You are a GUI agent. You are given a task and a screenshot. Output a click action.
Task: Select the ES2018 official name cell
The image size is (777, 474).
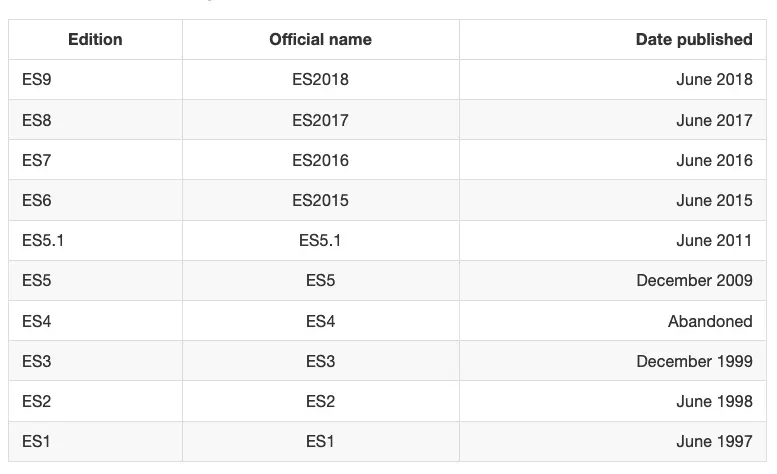[x=320, y=80]
